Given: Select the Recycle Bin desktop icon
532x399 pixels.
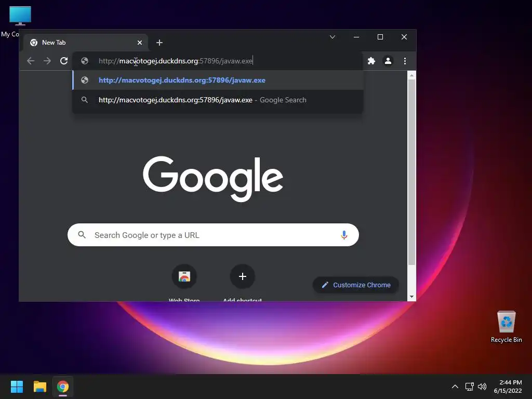Looking at the screenshot, I should [x=506, y=327].
